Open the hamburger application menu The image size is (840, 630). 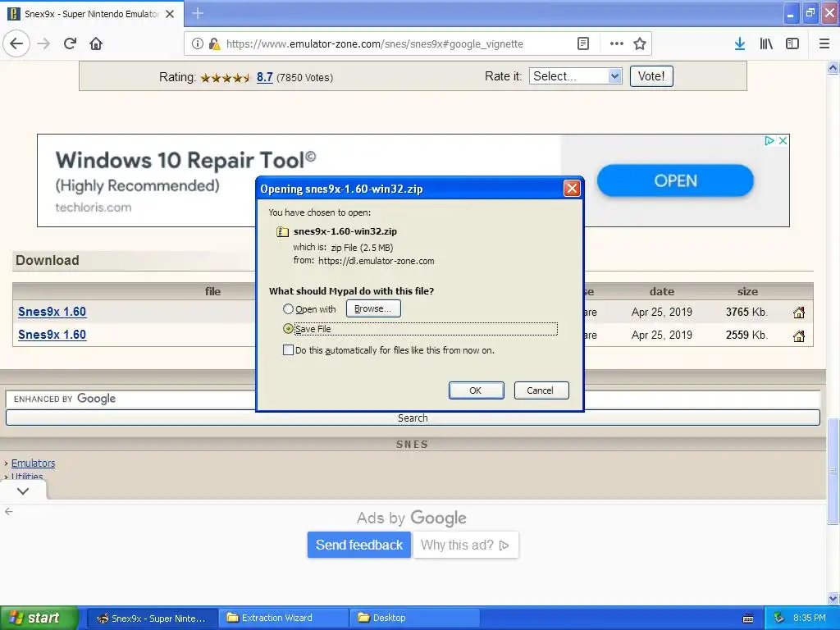pyautogui.click(x=824, y=44)
